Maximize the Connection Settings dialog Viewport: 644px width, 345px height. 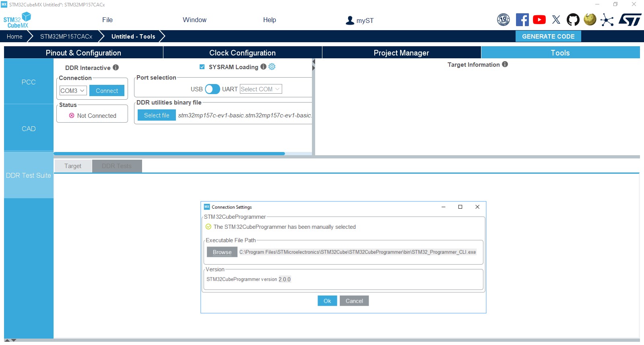pyautogui.click(x=460, y=207)
